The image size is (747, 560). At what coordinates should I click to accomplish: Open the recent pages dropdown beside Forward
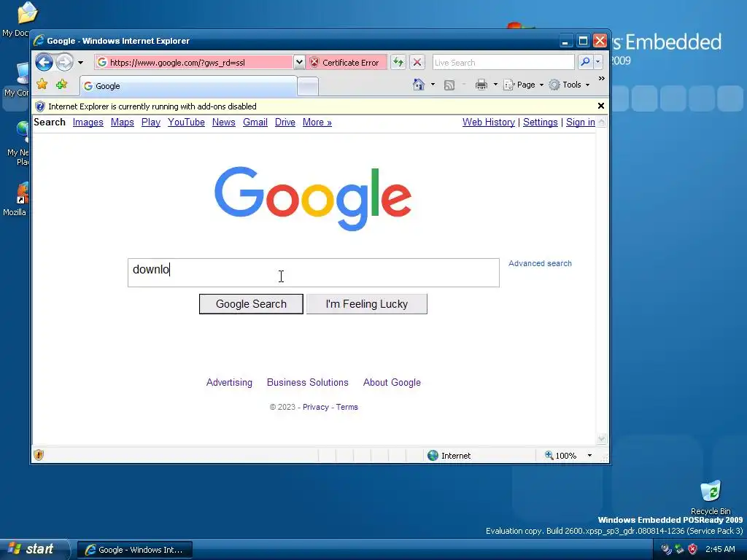[x=80, y=63]
